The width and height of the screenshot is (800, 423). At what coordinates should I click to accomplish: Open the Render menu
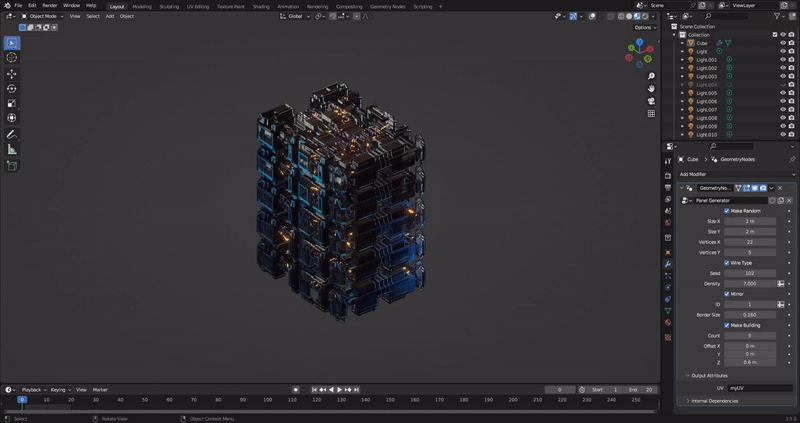(49, 6)
